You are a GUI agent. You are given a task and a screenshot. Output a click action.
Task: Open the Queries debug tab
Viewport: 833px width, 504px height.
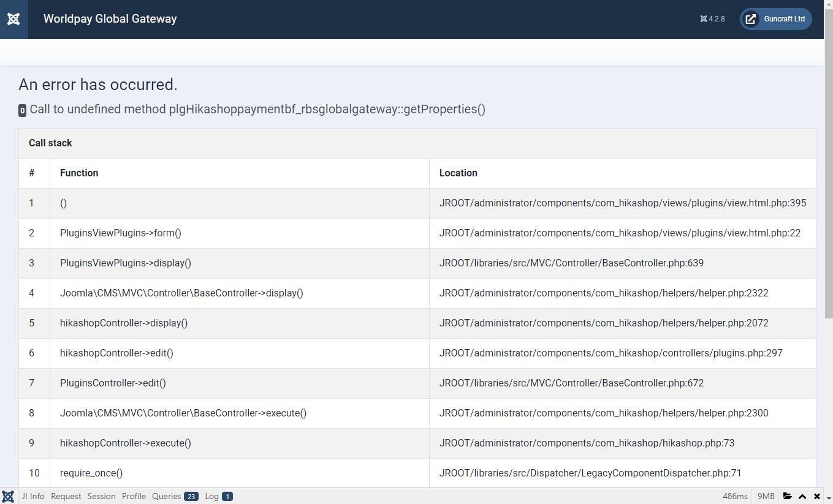[x=166, y=496]
